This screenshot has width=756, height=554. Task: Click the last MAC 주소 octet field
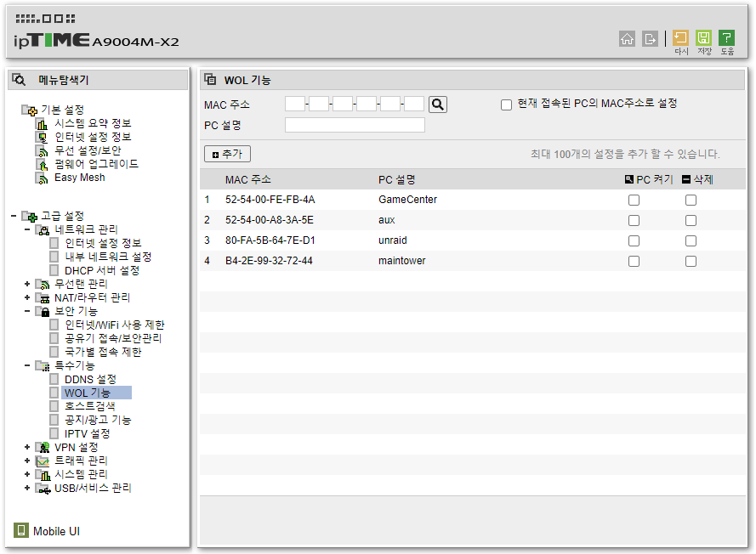(414, 104)
